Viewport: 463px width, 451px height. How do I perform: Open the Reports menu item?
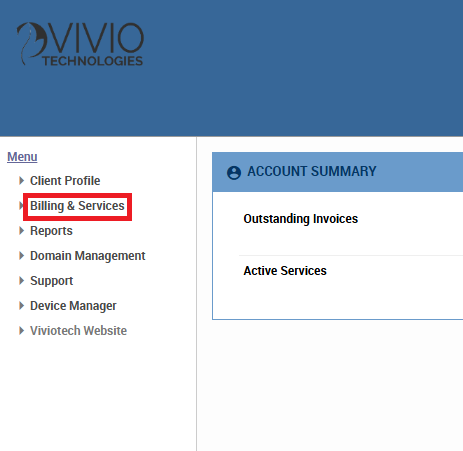(x=51, y=231)
